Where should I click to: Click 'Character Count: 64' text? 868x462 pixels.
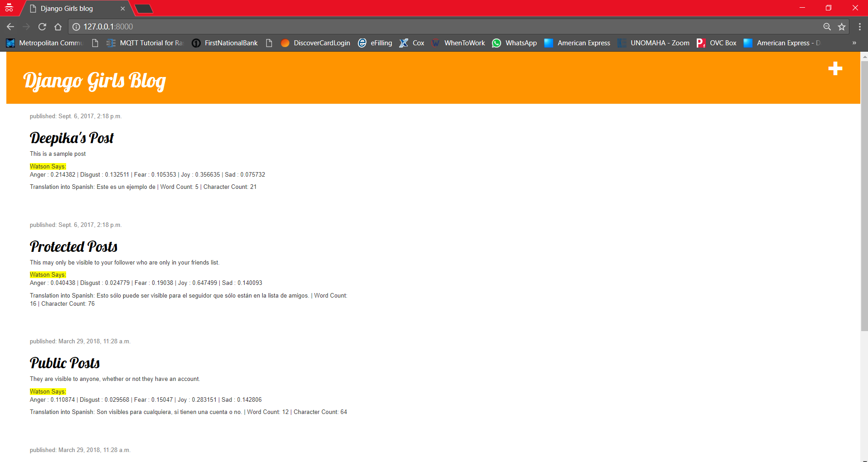[320, 412]
